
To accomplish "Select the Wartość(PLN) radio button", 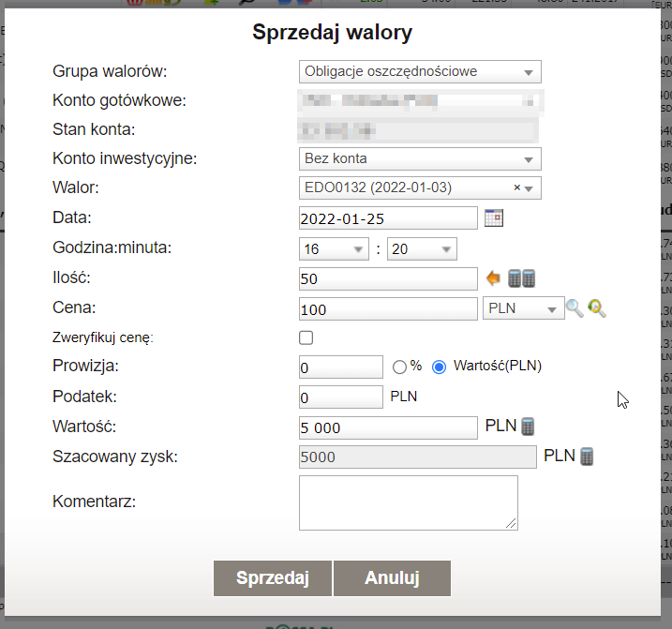I will (439, 367).
